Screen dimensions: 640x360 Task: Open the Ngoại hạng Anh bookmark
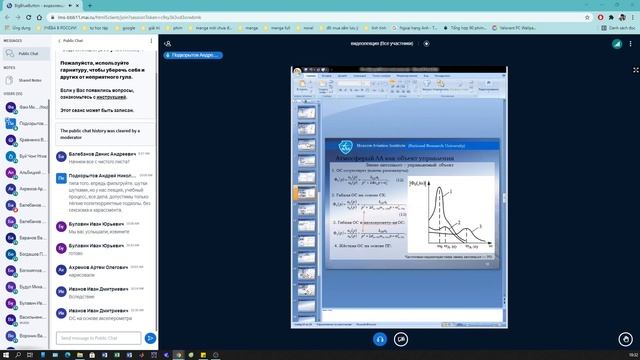(414, 28)
